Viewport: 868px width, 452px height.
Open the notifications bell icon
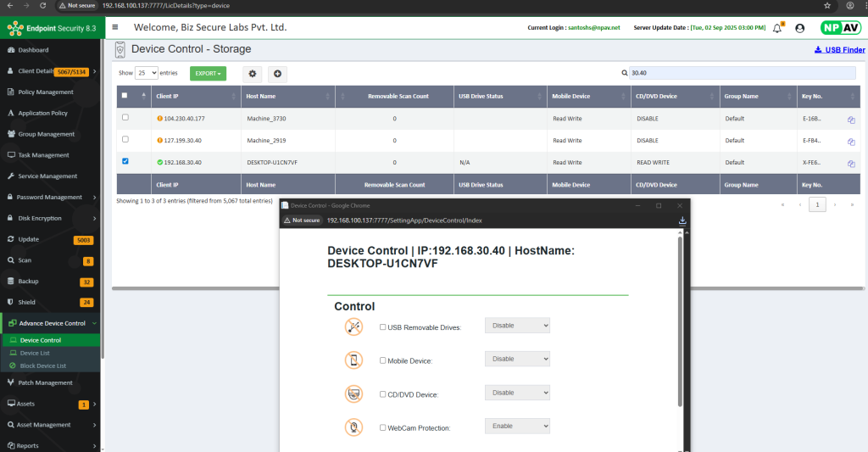pyautogui.click(x=776, y=28)
